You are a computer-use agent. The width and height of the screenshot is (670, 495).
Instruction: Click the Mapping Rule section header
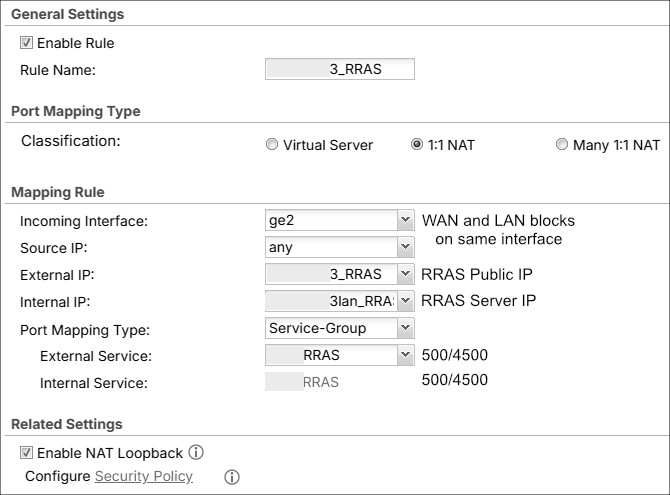point(57,192)
